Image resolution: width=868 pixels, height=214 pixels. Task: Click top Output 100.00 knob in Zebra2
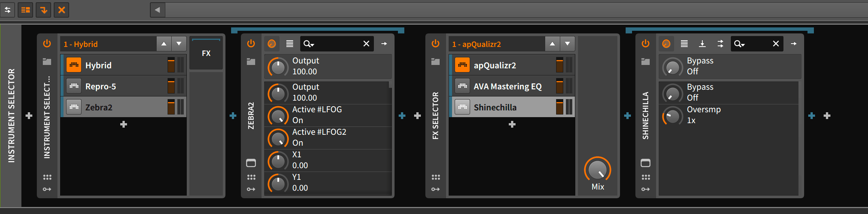pyautogui.click(x=278, y=67)
